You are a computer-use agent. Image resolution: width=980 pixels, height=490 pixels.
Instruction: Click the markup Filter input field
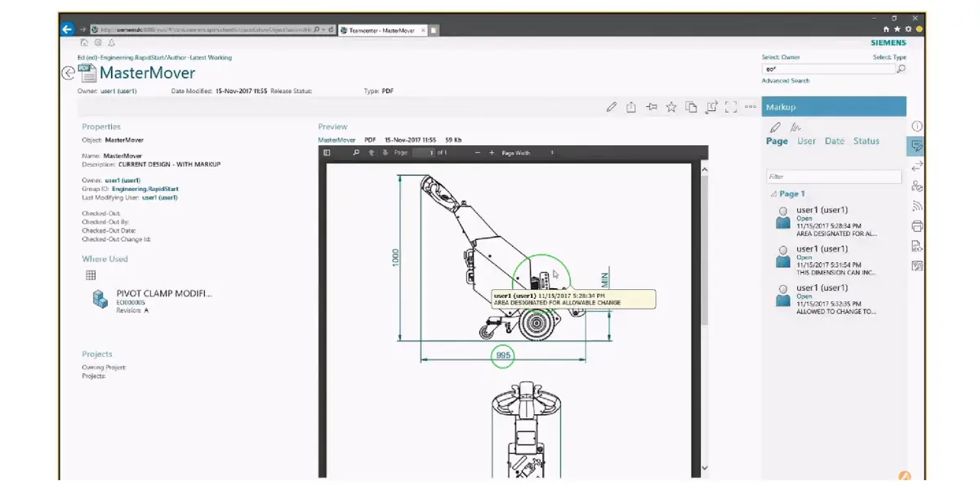(834, 176)
